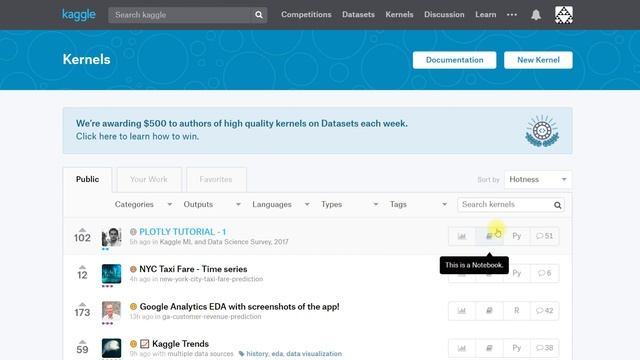640x360 pixels.
Task: Click the PLOTLY TUTORIAL author avatar
Action: pos(111,237)
